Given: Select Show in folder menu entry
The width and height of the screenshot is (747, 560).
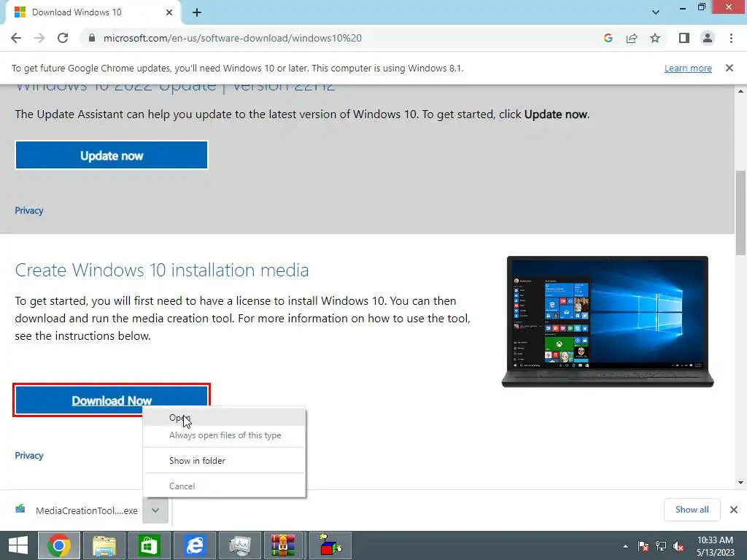Looking at the screenshot, I should pyautogui.click(x=224, y=461).
